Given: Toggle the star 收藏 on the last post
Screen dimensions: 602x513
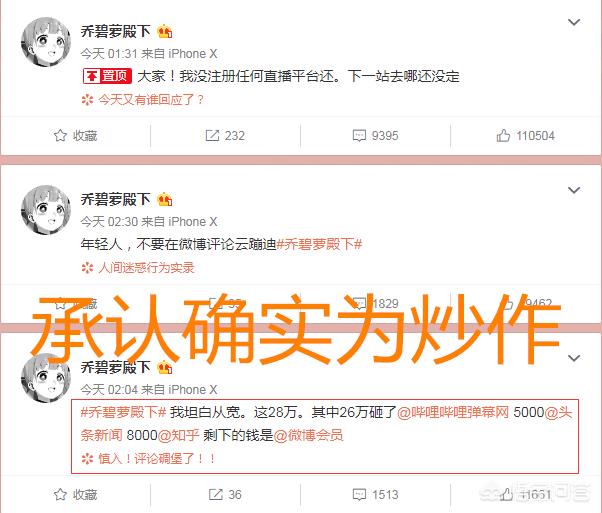Looking at the screenshot, I should pos(60,495).
